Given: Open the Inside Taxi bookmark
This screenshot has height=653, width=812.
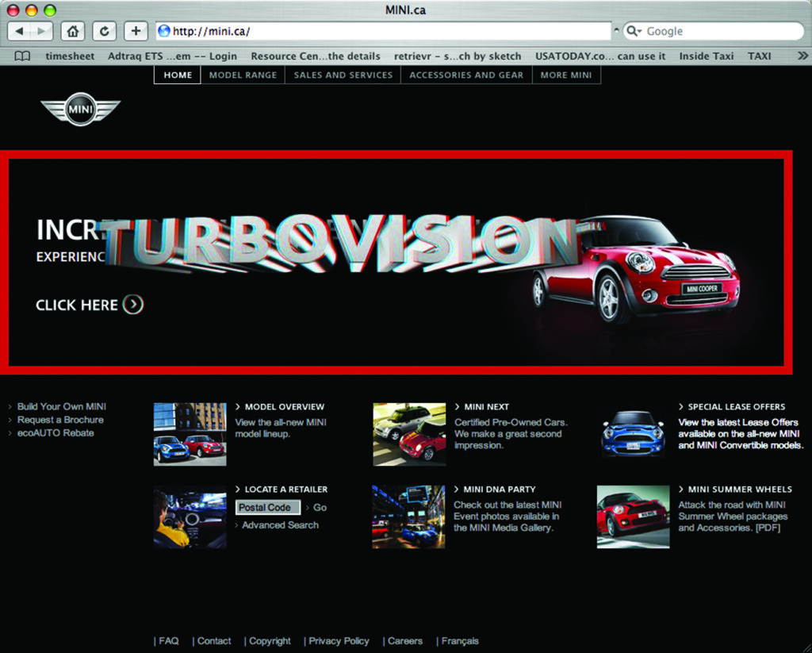Looking at the screenshot, I should [707, 56].
